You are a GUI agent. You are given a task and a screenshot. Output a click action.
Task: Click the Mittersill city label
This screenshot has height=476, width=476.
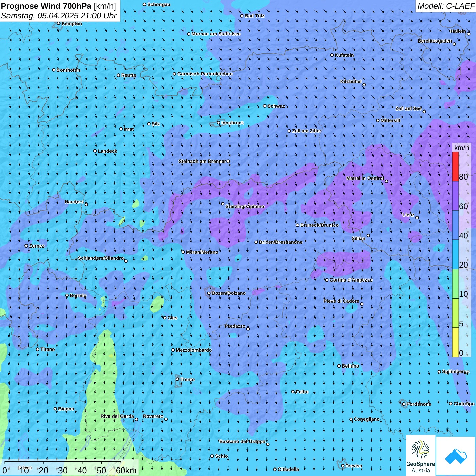tap(390, 120)
